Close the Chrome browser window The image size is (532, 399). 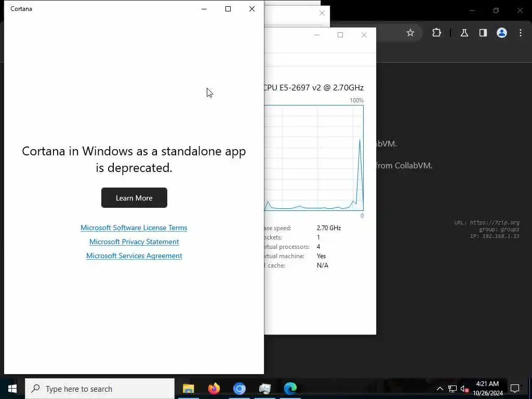(x=520, y=10)
